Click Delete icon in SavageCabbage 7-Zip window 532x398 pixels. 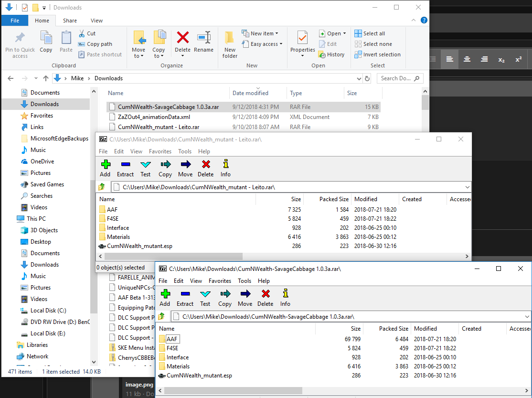tap(266, 294)
